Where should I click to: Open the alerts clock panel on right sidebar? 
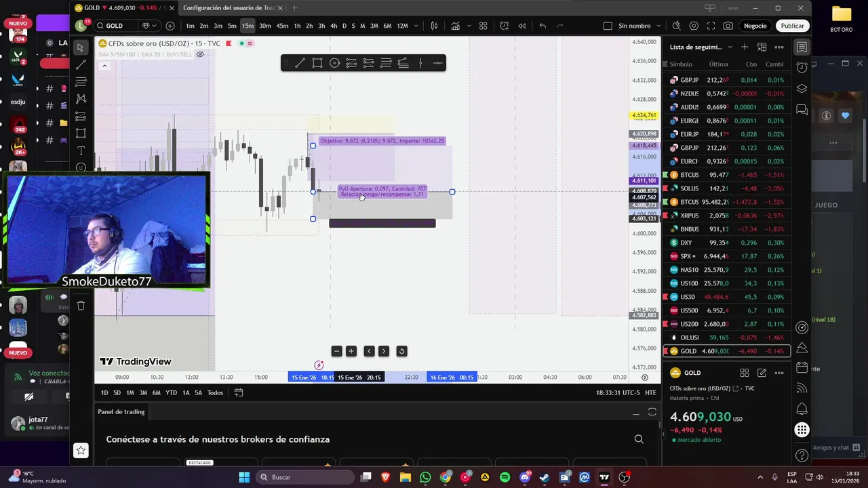(802, 67)
